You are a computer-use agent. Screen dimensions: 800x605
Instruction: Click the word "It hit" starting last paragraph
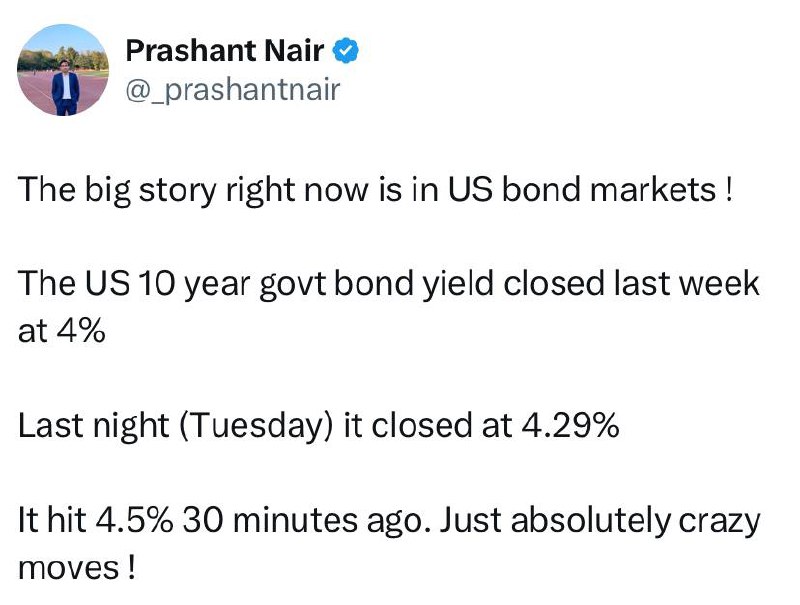point(52,520)
